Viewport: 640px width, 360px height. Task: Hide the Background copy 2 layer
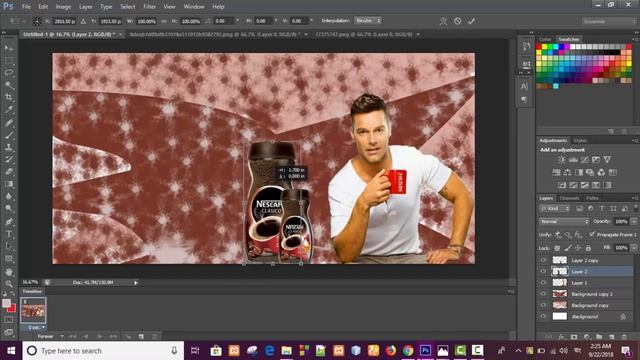pyautogui.click(x=543, y=294)
